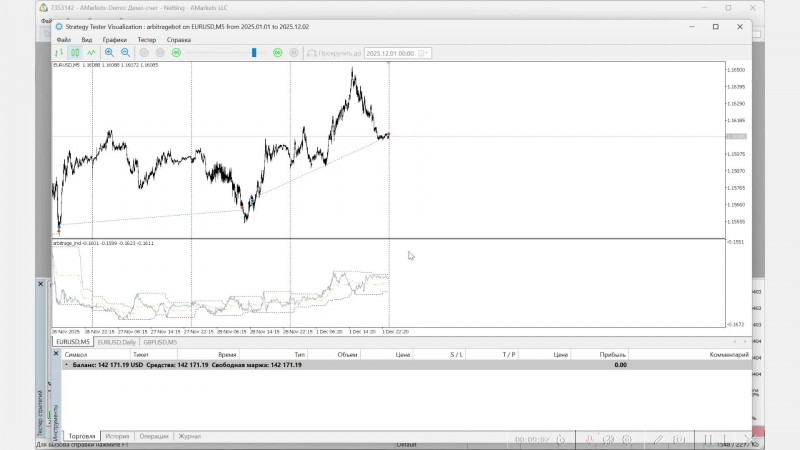800x450 pixels.
Task: Close the trading toolbox panel with X
Action: coord(56,354)
